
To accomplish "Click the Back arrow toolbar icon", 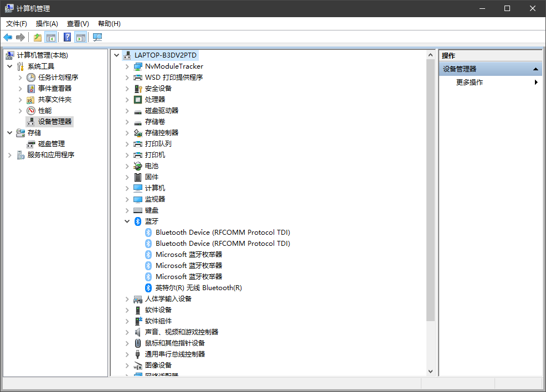I will [8, 37].
